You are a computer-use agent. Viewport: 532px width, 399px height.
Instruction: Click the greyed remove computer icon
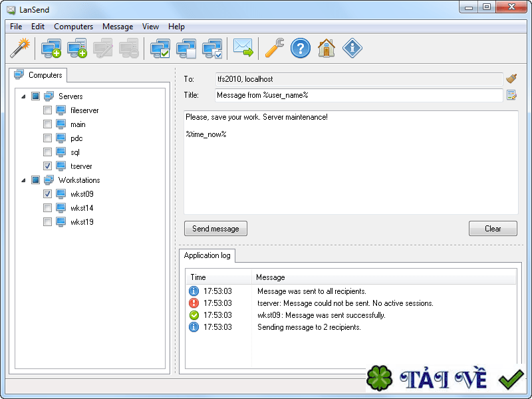click(128, 48)
